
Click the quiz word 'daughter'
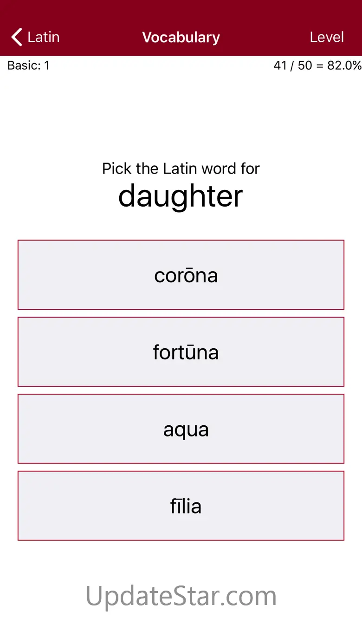point(181,195)
